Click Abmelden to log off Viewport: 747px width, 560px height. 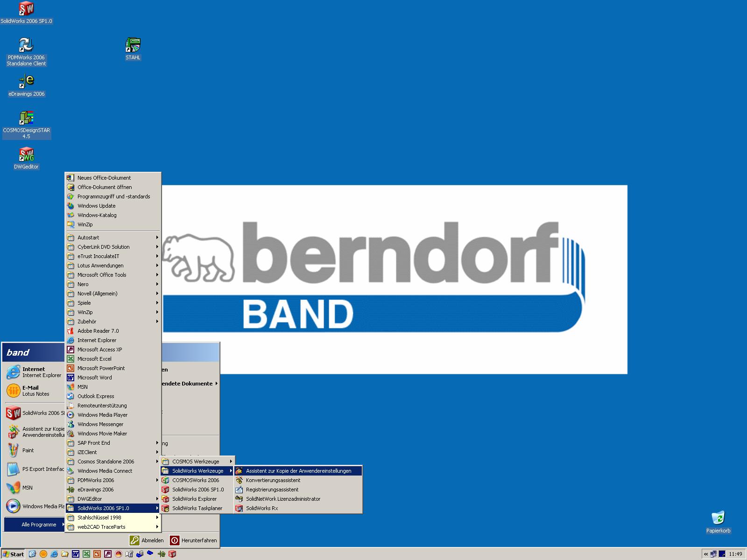click(147, 540)
